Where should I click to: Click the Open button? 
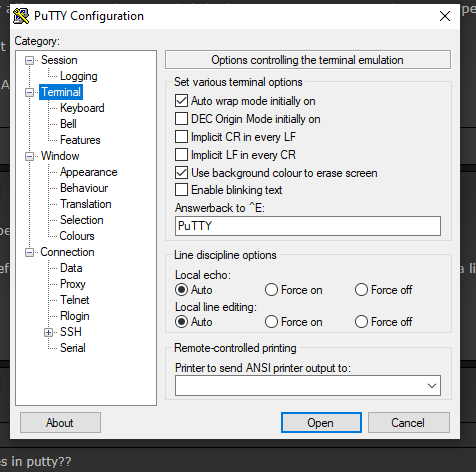coord(321,423)
